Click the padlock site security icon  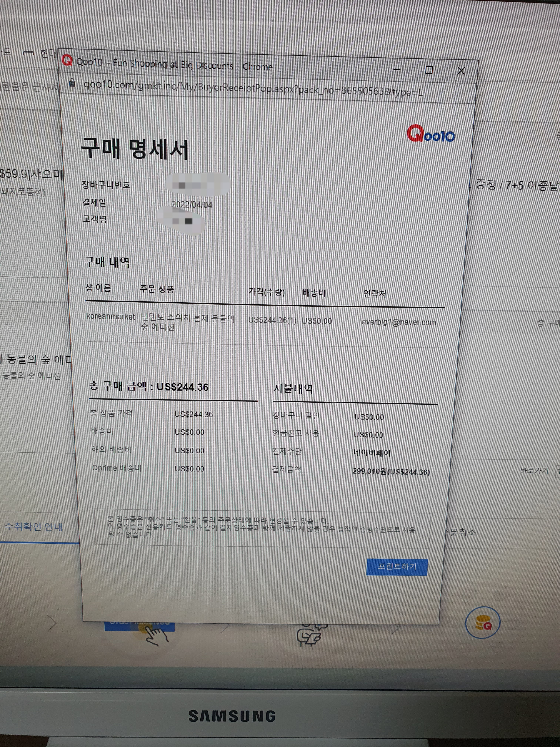point(72,83)
